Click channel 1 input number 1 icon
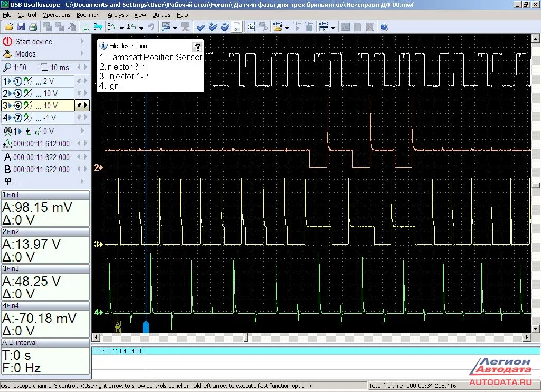Viewport: 541px width, 392px height. 17,81
